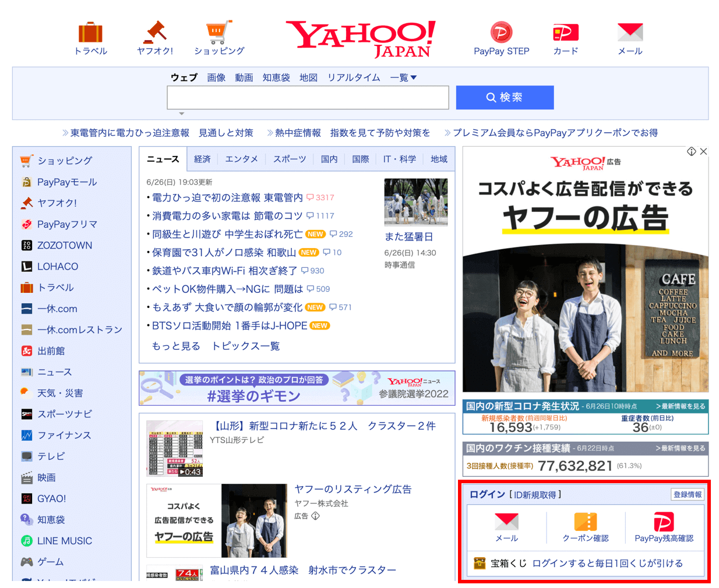Click the ID新規取得 link
This screenshot has height=588, width=719.
pyautogui.click(x=535, y=494)
